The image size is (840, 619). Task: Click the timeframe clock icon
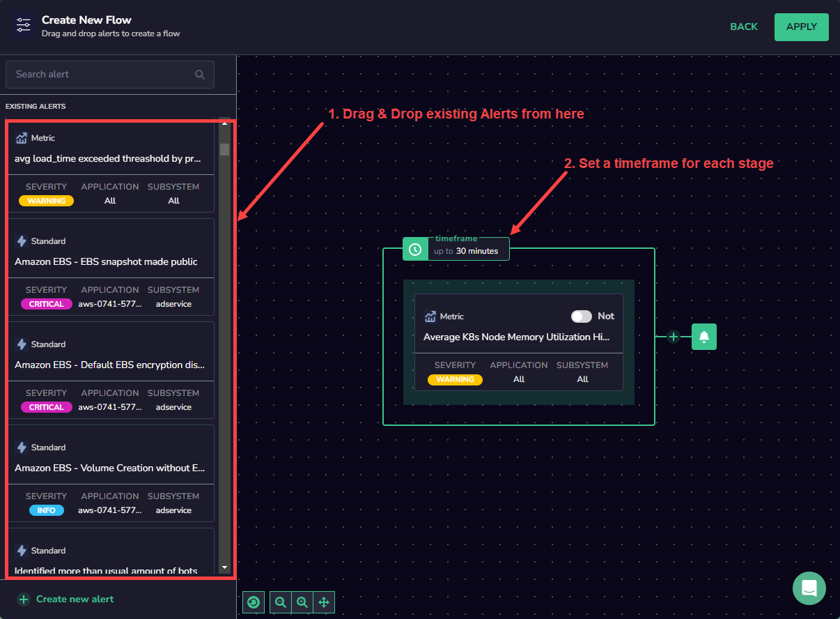[415, 249]
